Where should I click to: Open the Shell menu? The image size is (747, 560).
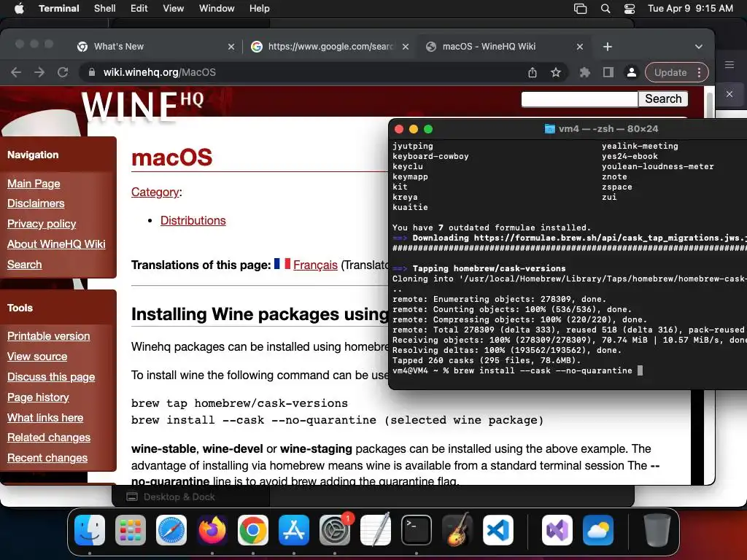point(104,9)
